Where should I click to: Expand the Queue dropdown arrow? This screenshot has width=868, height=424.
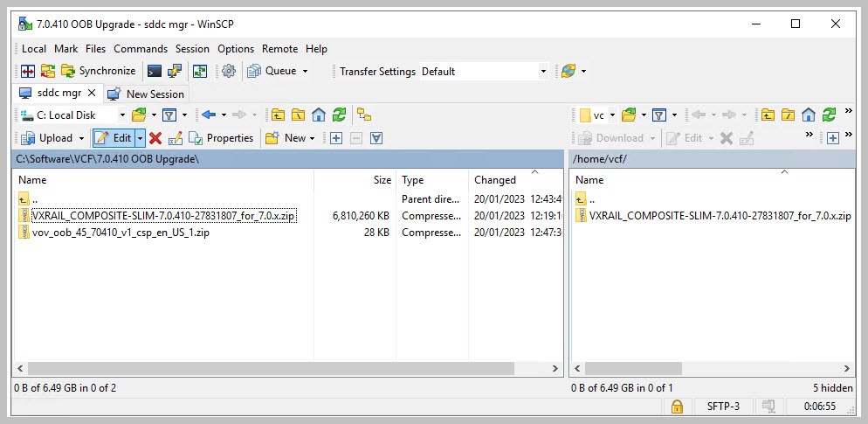pos(305,71)
